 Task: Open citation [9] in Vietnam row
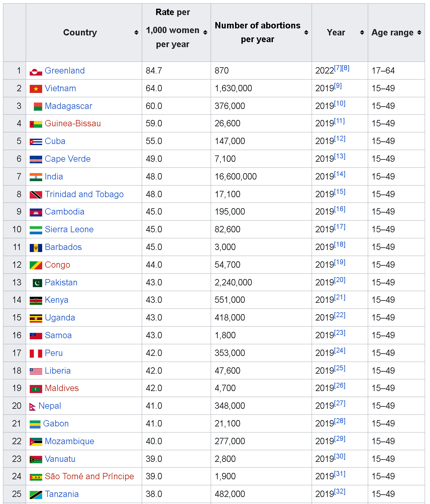click(x=338, y=86)
